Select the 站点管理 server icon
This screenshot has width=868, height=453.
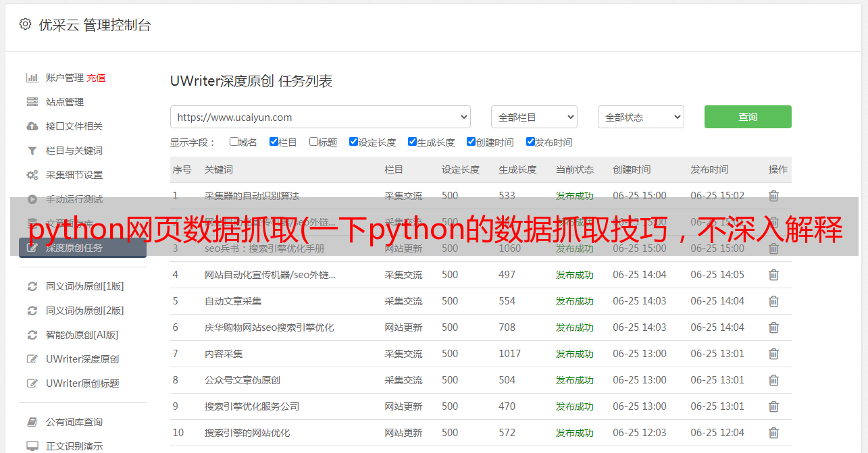pos(32,102)
